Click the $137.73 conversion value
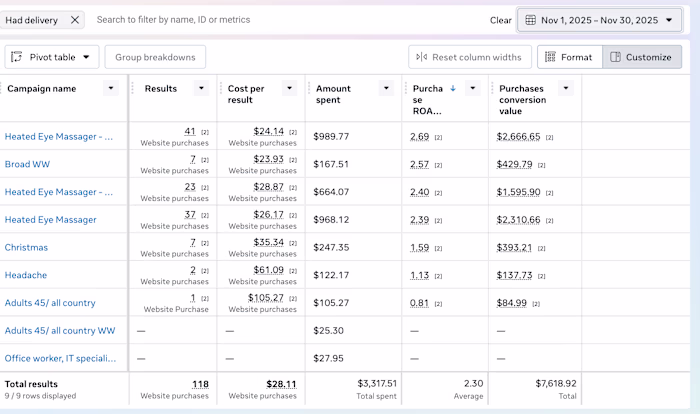The height and width of the screenshot is (414, 700). 514,275
